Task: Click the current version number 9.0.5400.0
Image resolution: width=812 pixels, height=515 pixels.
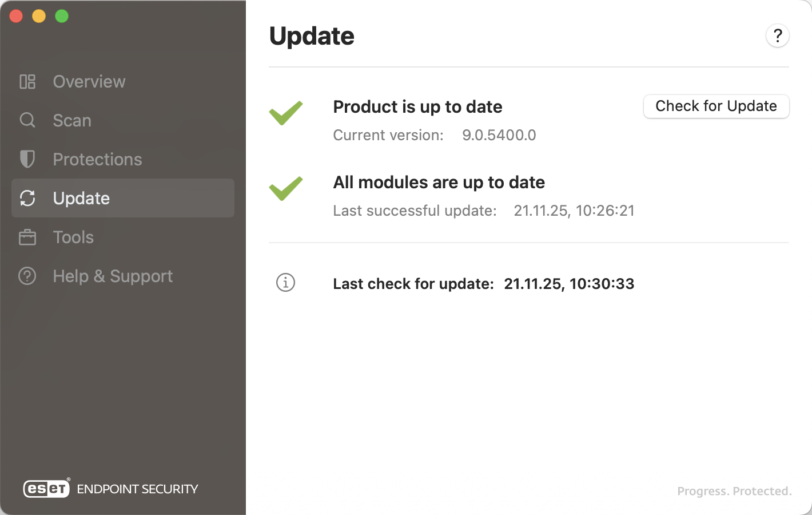Action: pyautogui.click(x=499, y=135)
